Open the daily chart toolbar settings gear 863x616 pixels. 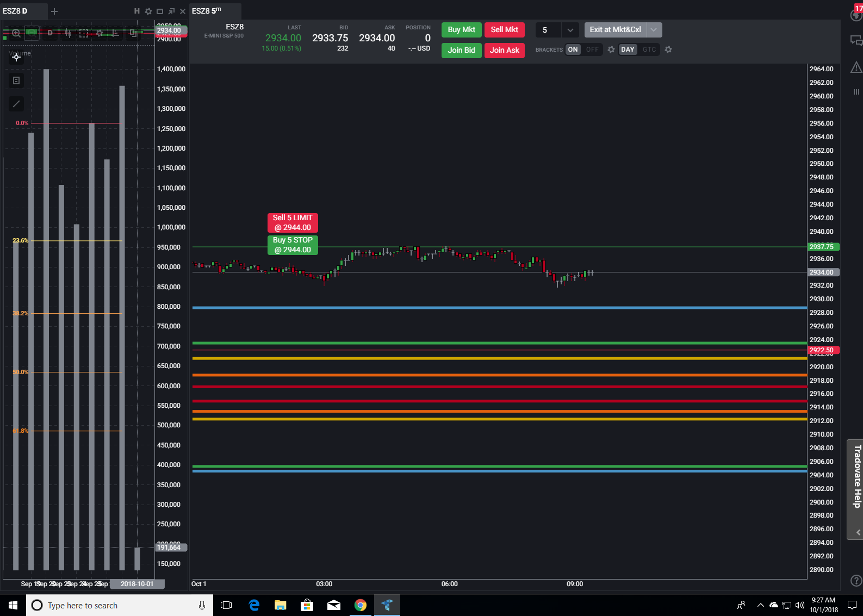[100, 33]
